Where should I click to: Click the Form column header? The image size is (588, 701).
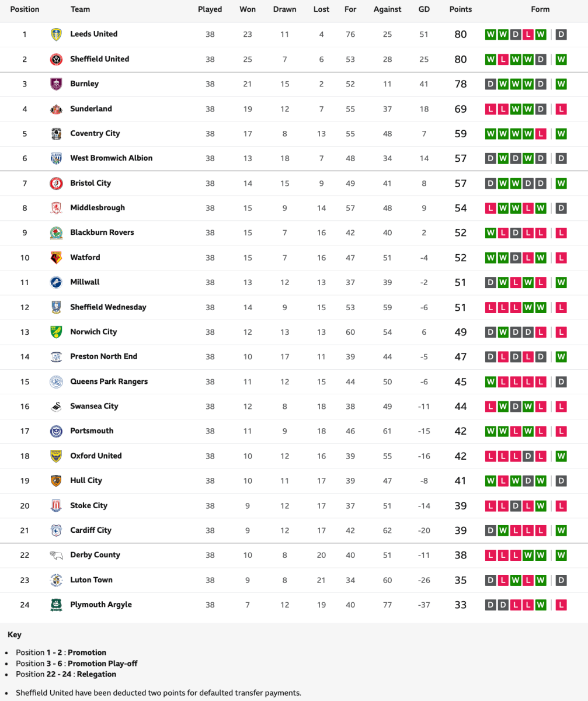point(540,9)
